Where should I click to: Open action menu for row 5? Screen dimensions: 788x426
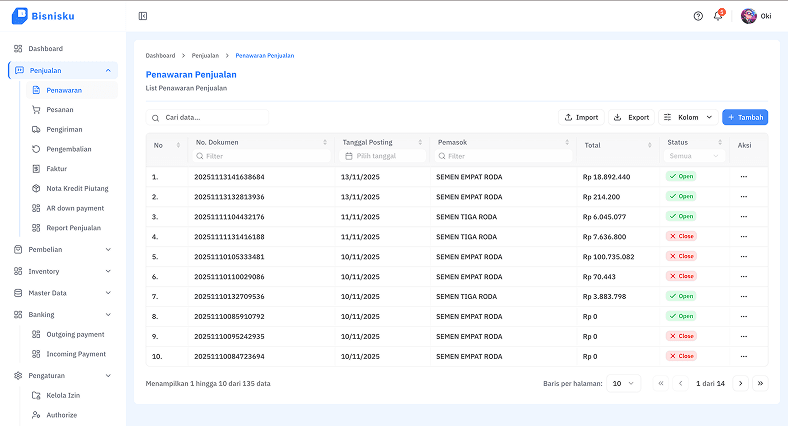pyautogui.click(x=743, y=256)
